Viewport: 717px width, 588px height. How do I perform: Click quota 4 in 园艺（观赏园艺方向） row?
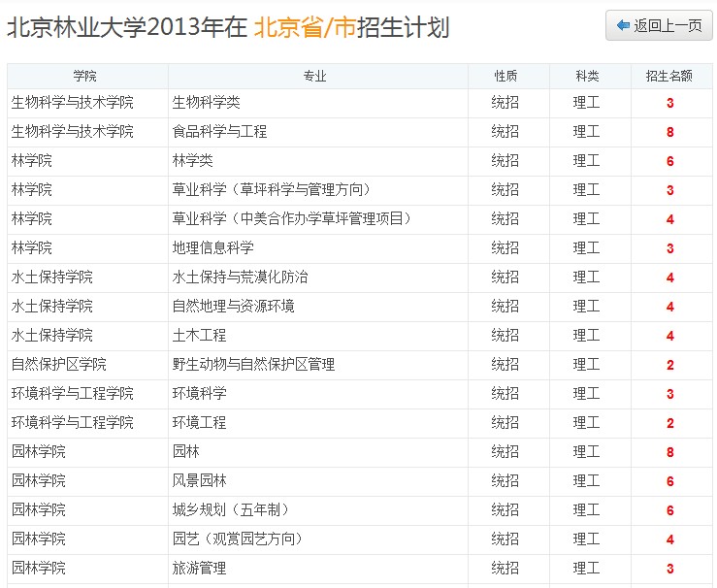point(669,539)
